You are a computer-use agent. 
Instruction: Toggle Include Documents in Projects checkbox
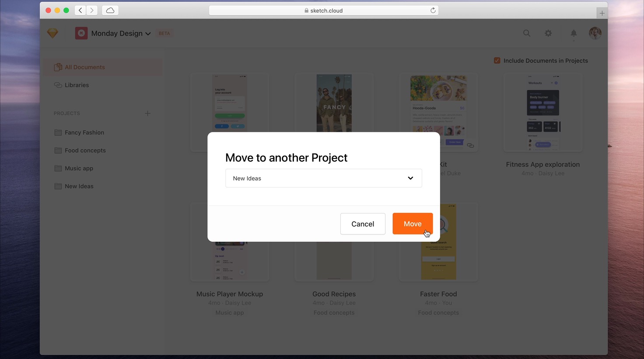click(497, 61)
